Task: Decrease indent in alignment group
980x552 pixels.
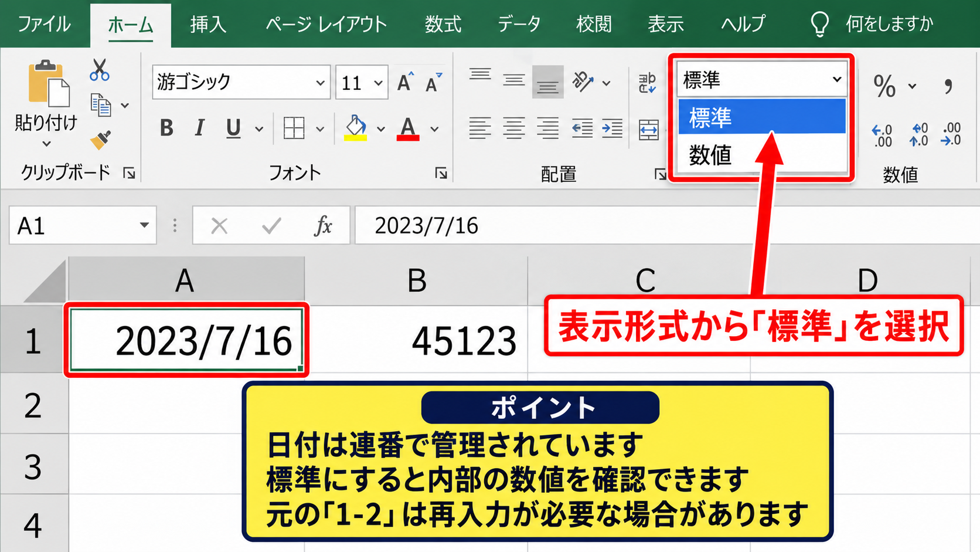Action: (582, 128)
